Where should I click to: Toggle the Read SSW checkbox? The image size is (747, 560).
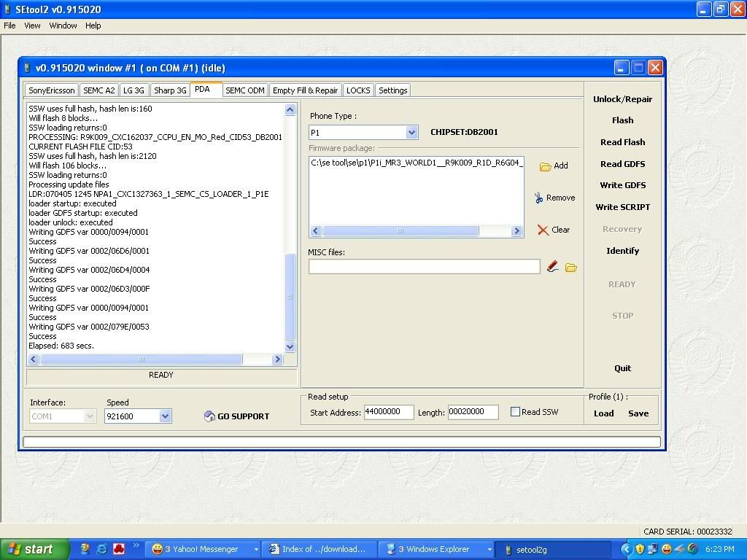[x=515, y=411]
